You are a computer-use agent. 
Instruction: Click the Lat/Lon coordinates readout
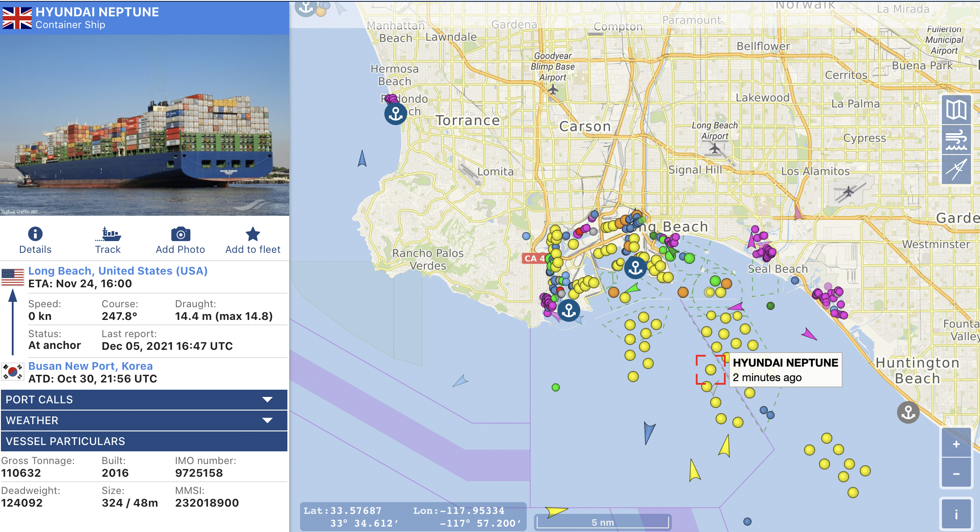tap(412, 517)
